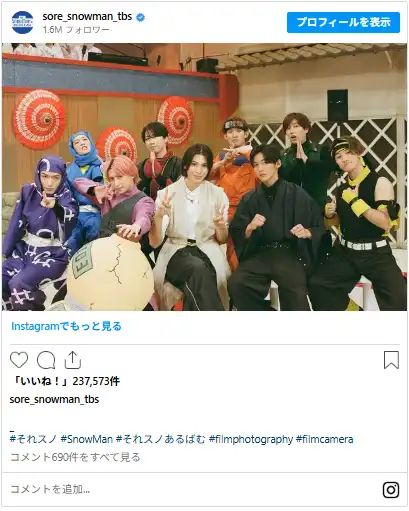Viewport: 409px width, 511px height.
Task: View all 690 comments
Action: 75,457
